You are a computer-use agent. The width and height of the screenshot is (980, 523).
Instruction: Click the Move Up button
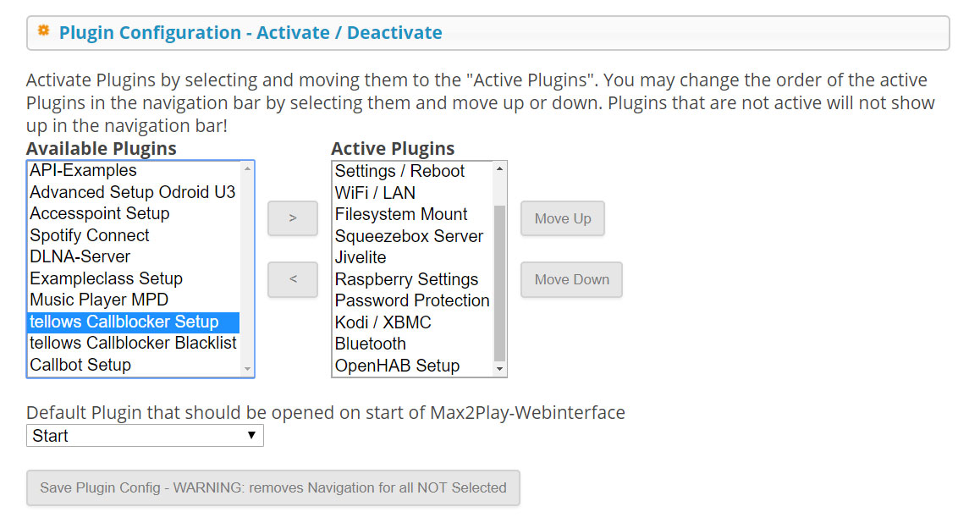pos(563,218)
